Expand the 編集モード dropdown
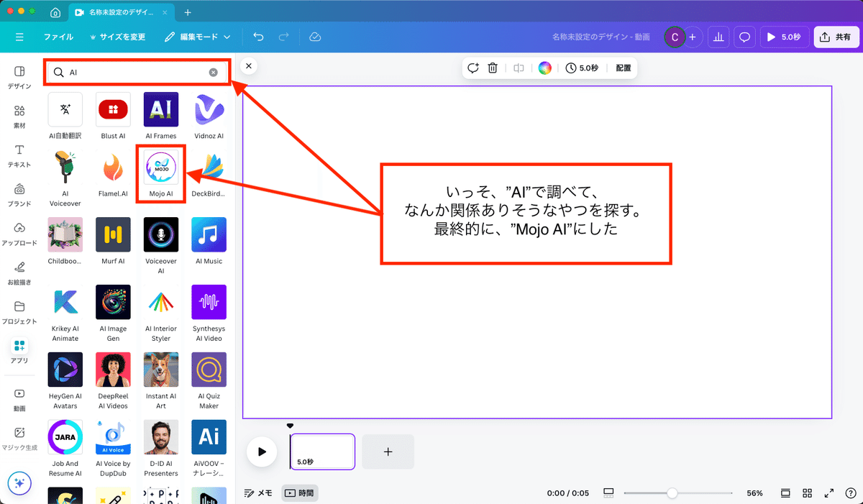 pyautogui.click(x=197, y=37)
